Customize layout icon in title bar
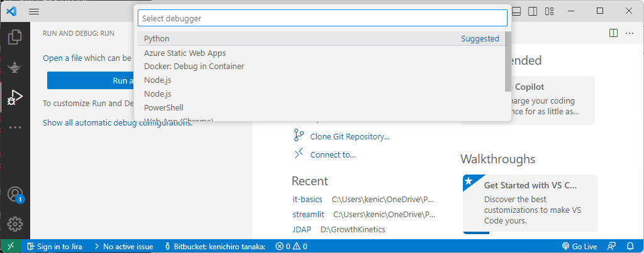Viewport: 644px width, 253px height. click(x=550, y=11)
